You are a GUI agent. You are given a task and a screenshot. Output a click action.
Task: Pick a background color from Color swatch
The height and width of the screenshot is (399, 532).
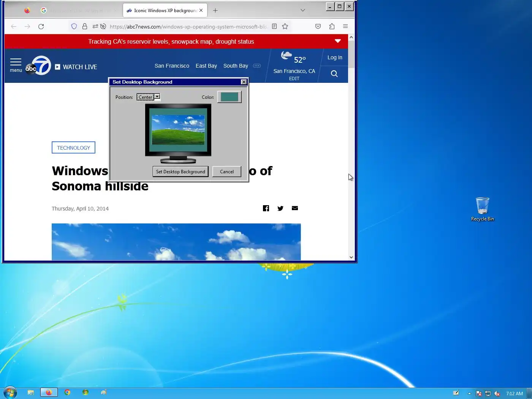click(229, 97)
